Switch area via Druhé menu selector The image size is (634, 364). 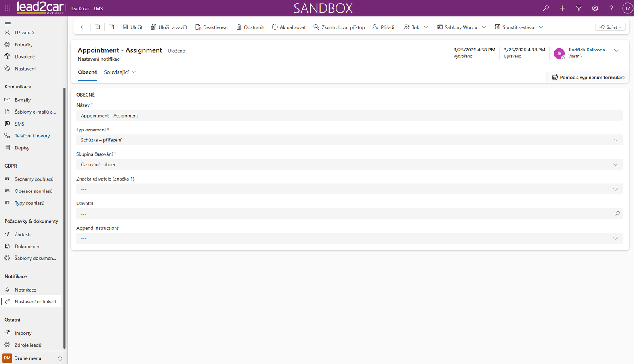click(33, 358)
